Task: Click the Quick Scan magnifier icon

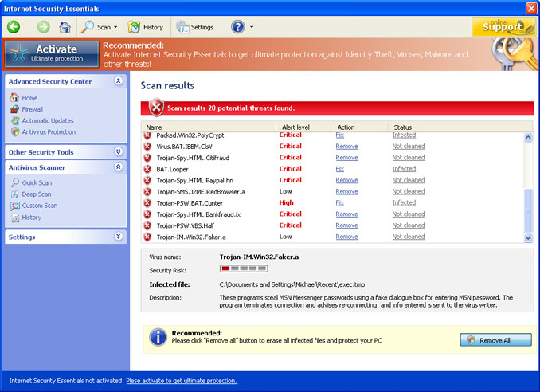Action: (15, 182)
